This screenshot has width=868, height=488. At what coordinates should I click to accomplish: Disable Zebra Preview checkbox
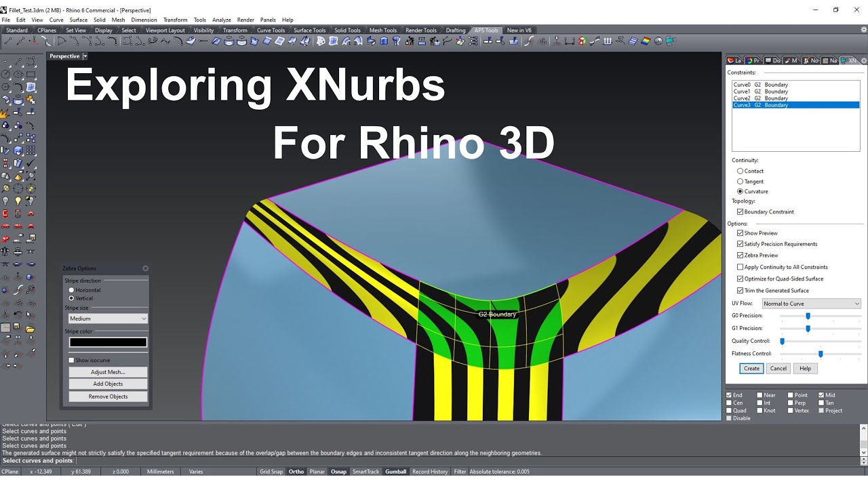741,256
